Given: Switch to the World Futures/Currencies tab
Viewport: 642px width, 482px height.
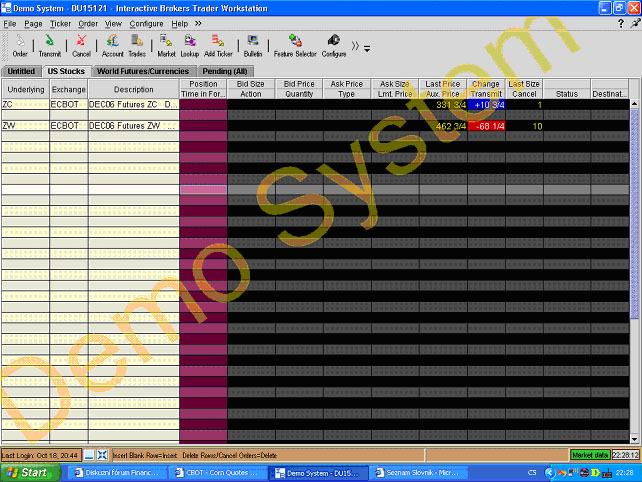Looking at the screenshot, I should 143,71.
